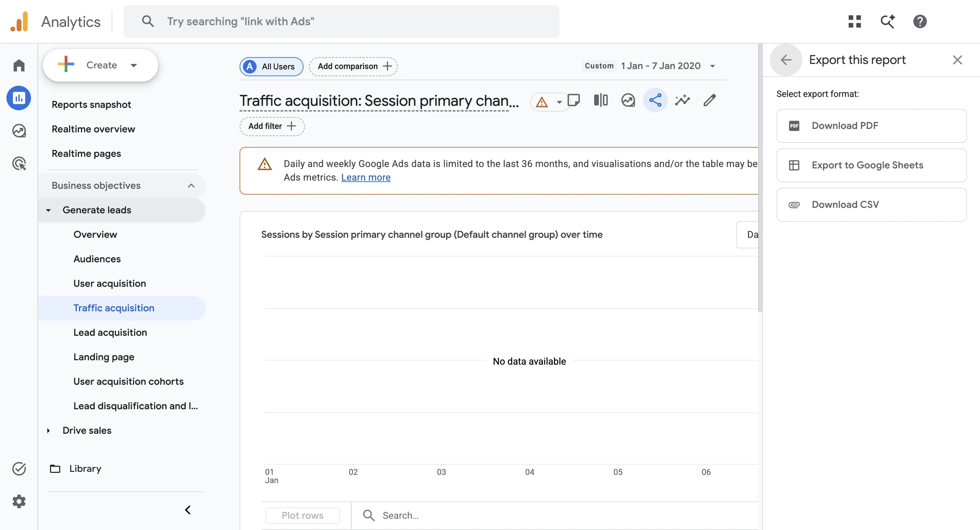The image size is (980, 530).
Task: Collapse the Generate leads group
Action: 48,210
